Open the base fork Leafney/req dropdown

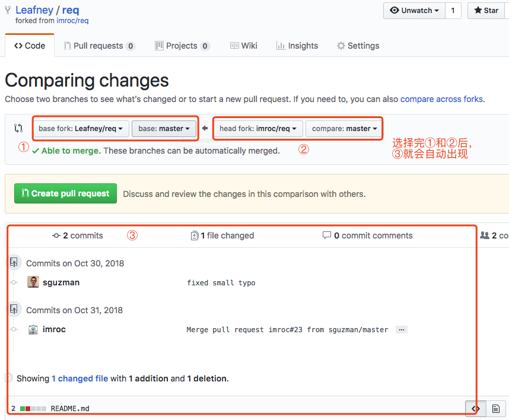81,128
